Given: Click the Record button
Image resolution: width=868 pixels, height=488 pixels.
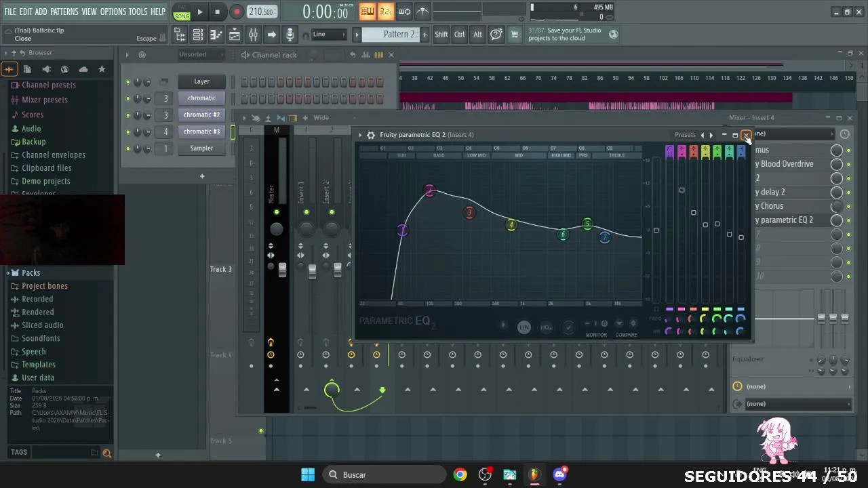Looking at the screenshot, I should click(x=237, y=12).
